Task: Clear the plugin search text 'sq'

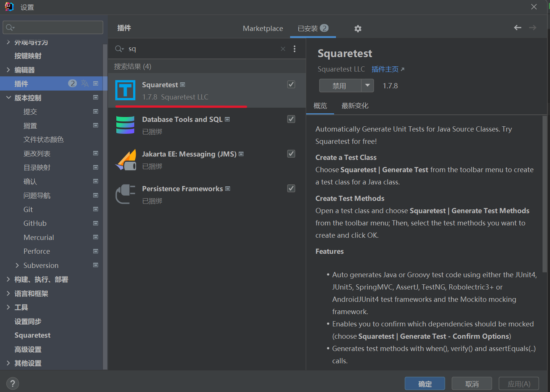Action: coord(283,49)
